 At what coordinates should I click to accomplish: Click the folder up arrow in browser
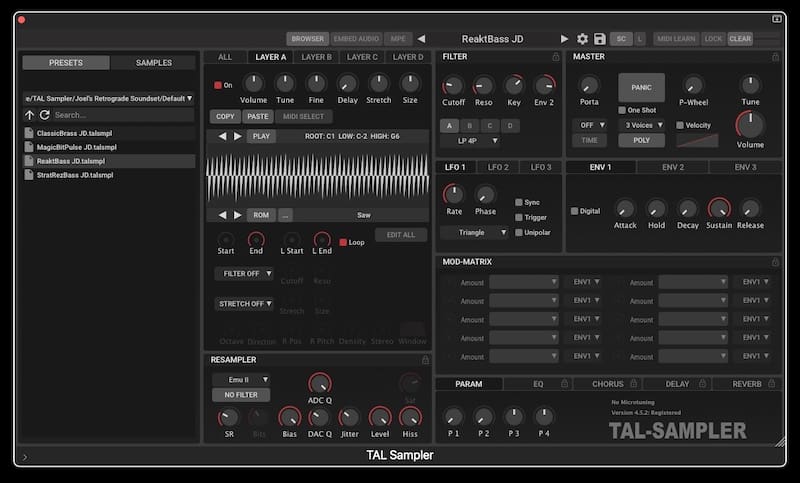pos(30,115)
